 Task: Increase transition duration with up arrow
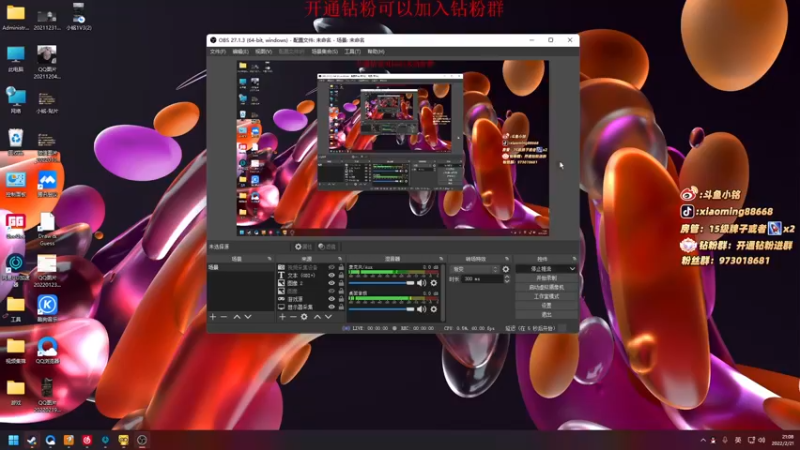(507, 277)
